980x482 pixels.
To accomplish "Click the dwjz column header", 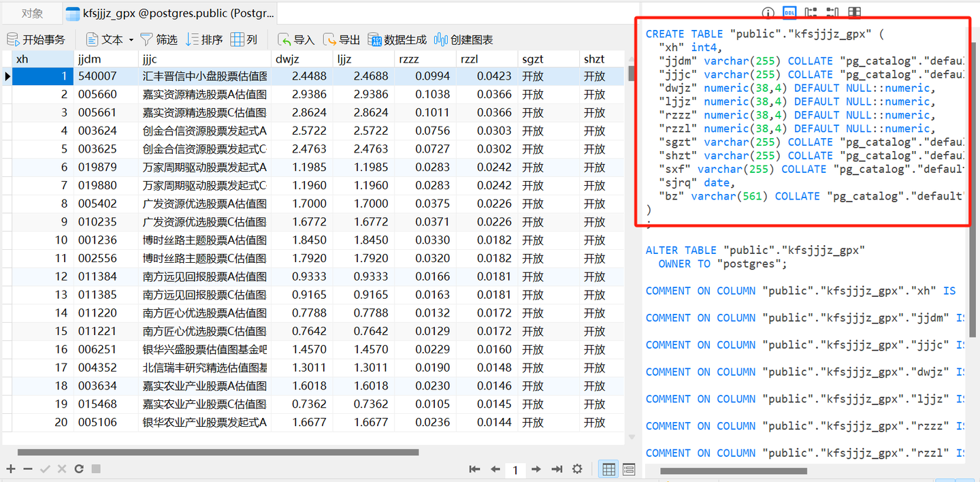I will [x=301, y=59].
